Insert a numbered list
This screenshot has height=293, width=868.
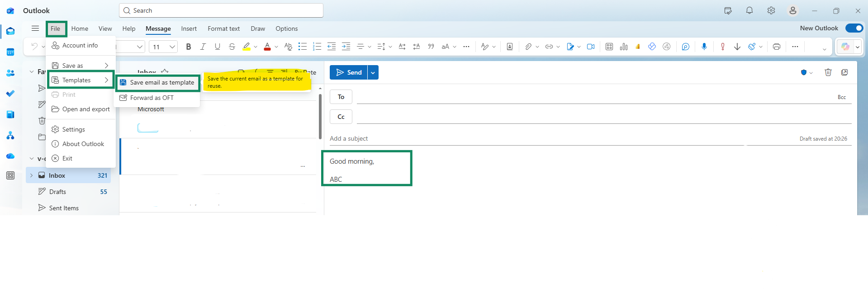(317, 47)
